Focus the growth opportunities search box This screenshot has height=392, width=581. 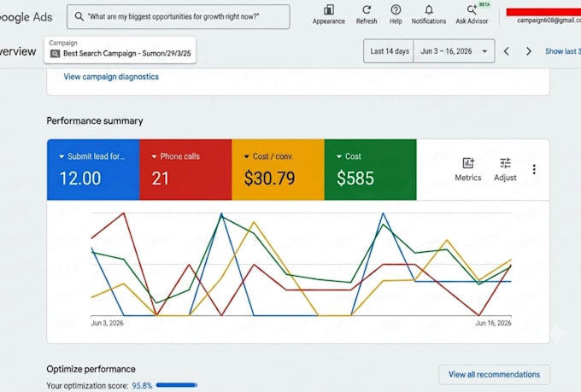[x=179, y=17]
